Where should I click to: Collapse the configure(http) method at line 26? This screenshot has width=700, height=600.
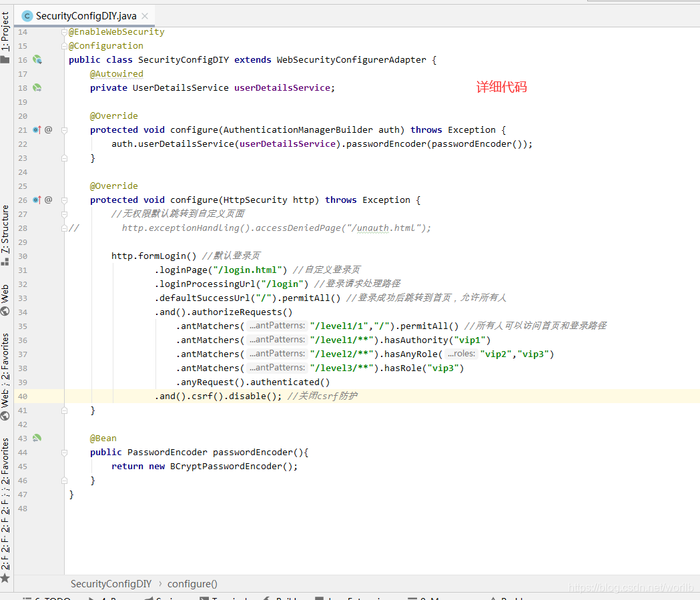[x=64, y=200]
